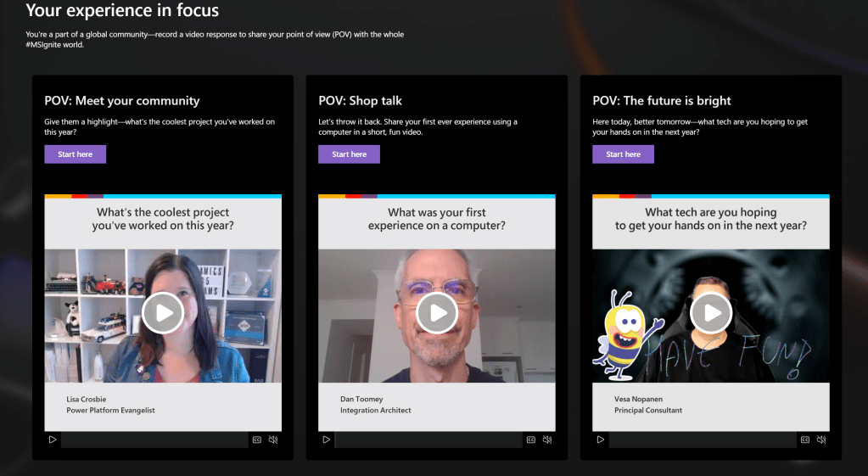The width and height of the screenshot is (868, 476).
Task: Click Start here under Shop talk
Action: pyautogui.click(x=350, y=154)
